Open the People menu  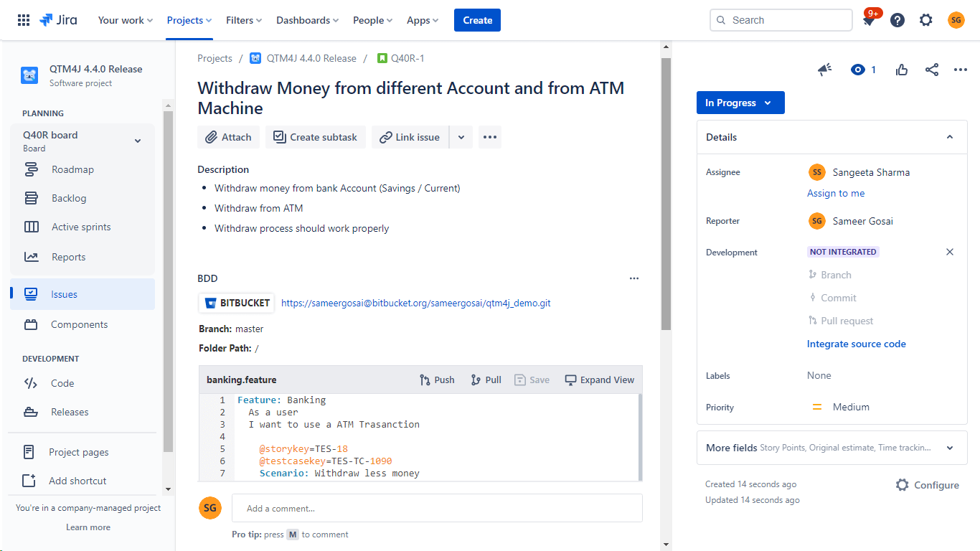click(x=372, y=20)
